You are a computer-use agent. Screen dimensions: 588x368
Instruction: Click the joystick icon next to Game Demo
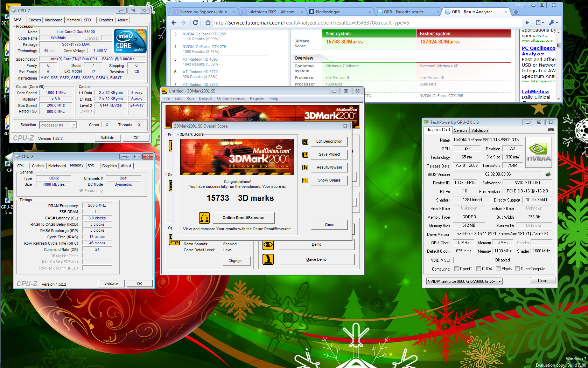click(268, 259)
